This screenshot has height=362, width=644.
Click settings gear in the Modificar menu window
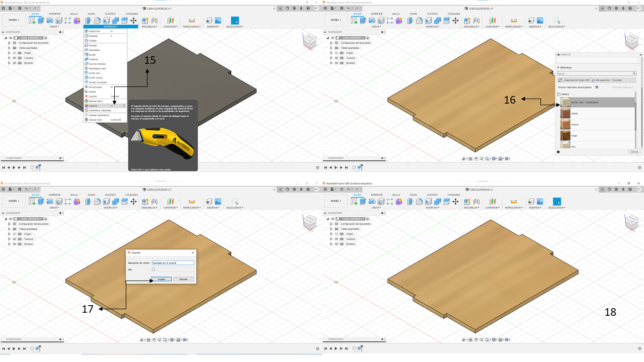coord(317,167)
